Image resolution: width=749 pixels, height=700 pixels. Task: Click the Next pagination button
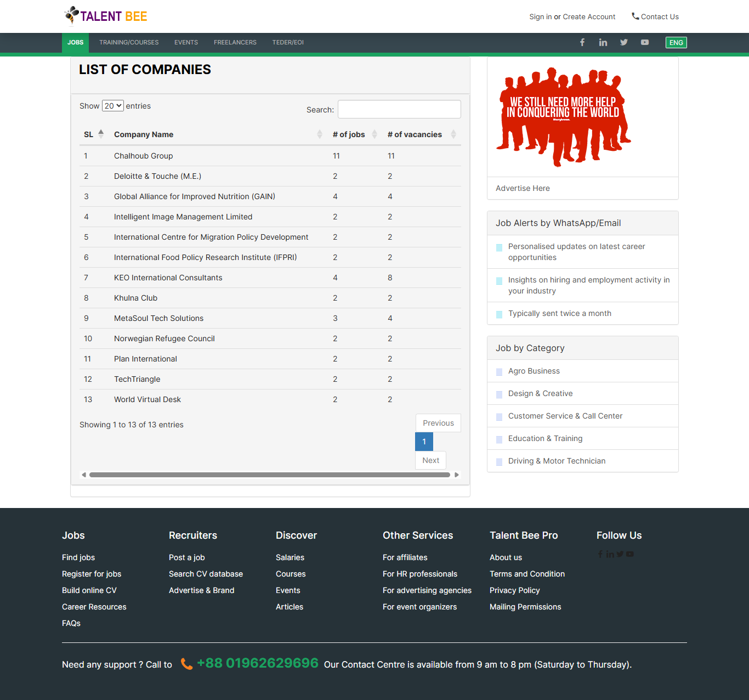click(x=430, y=460)
